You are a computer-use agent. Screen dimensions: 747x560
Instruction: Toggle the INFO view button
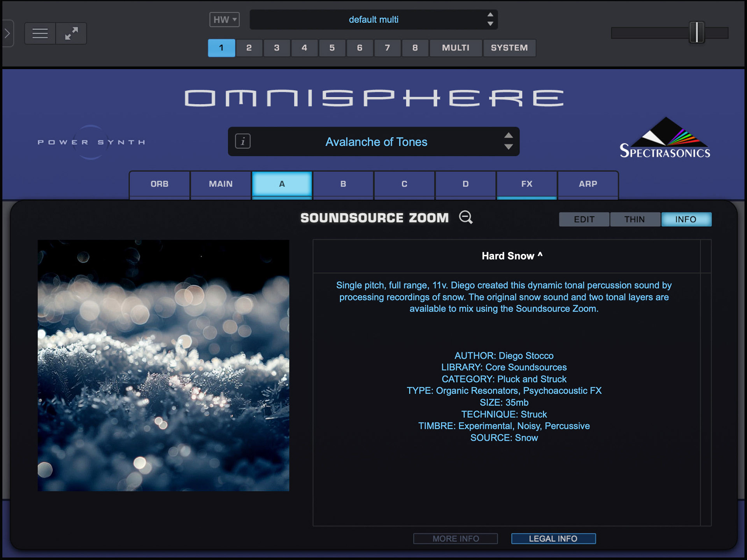(686, 219)
